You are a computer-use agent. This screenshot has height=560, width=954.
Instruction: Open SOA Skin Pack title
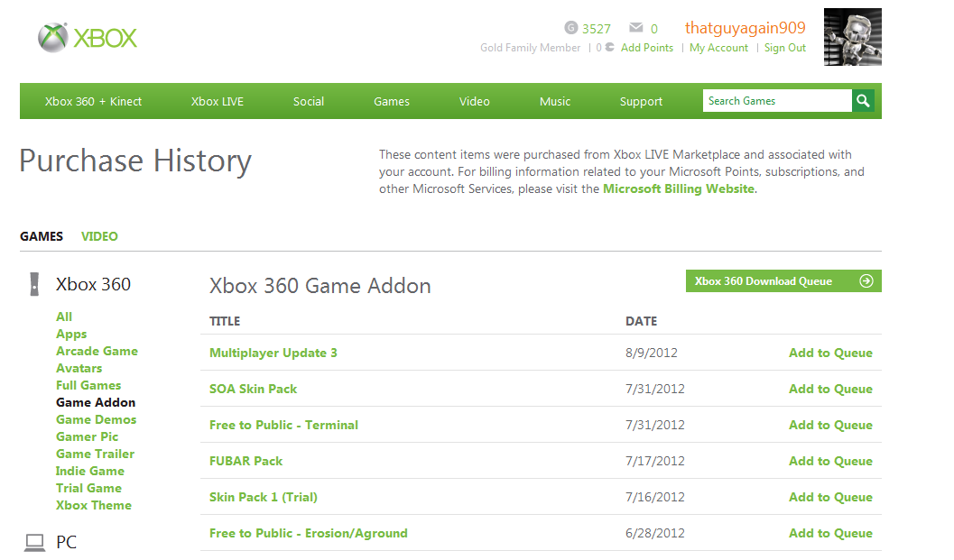pos(253,389)
